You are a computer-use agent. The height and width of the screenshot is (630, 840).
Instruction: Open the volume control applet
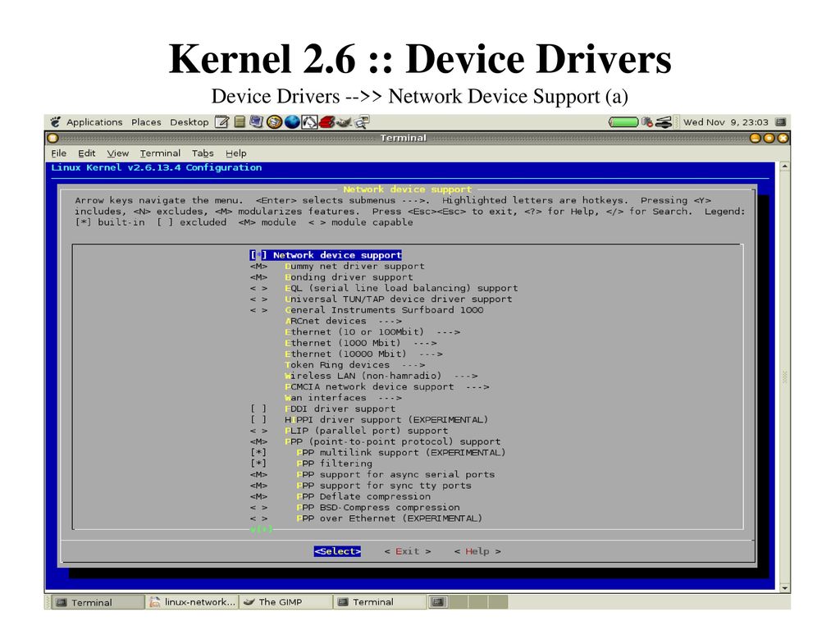(x=664, y=122)
